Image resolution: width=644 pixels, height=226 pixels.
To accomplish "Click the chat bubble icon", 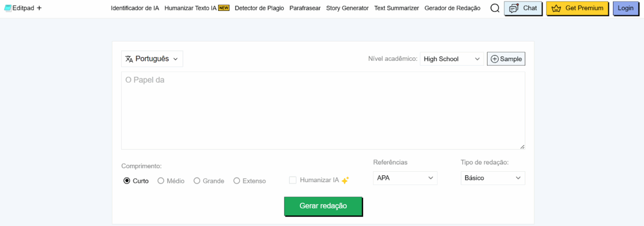I will tap(513, 8).
